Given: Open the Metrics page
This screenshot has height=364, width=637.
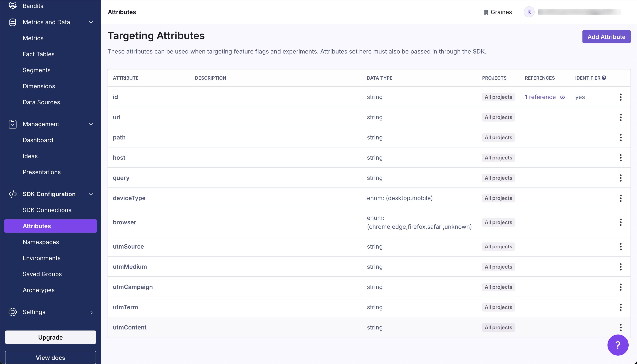Looking at the screenshot, I should 33,38.
